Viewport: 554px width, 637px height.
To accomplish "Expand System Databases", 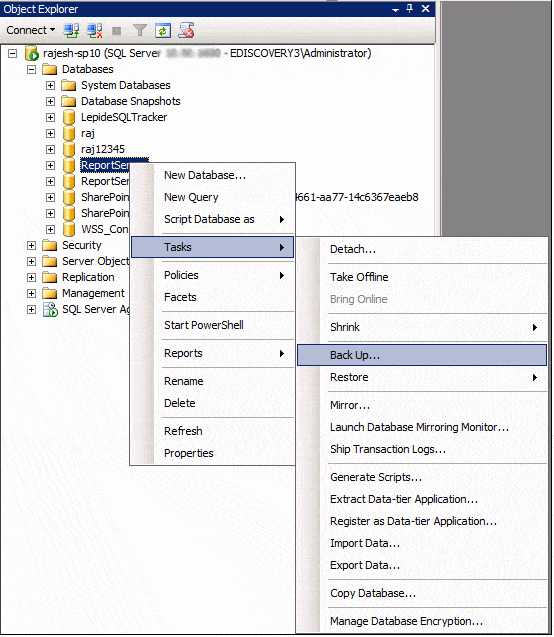I will (50, 85).
